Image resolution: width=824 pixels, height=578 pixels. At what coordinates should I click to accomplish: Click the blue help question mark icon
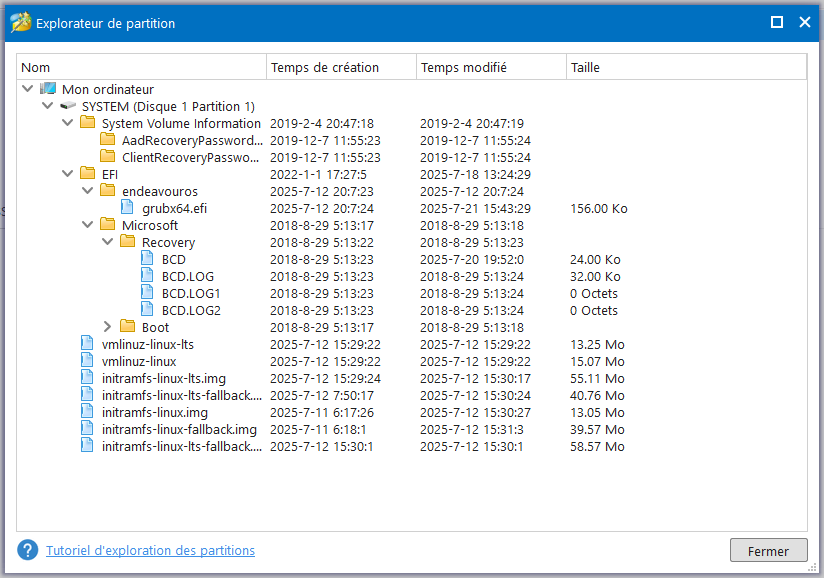coord(28,550)
